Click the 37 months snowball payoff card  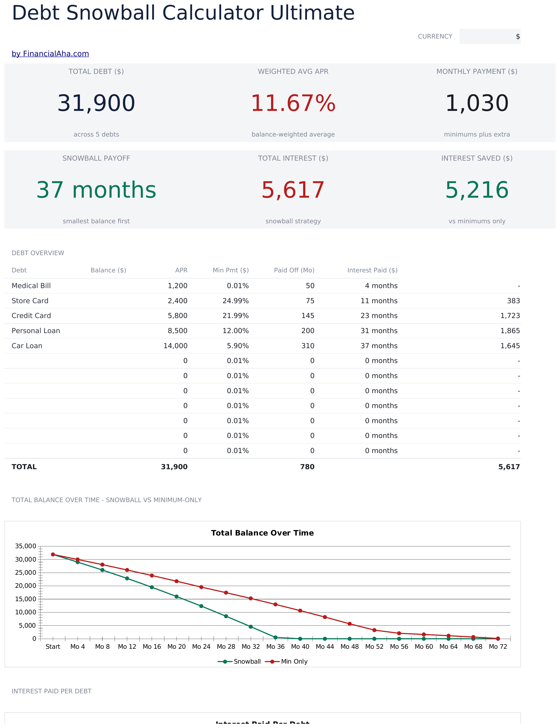pyautogui.click(x=96, y=190)
